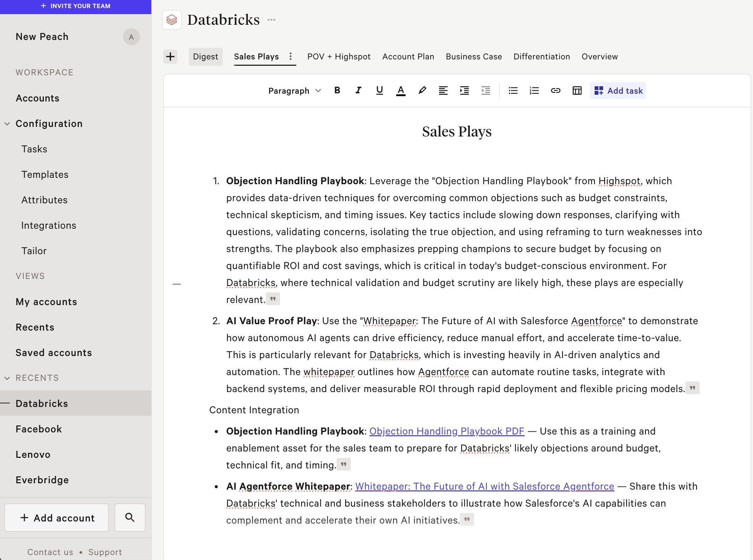Viewport: 753px width, 560px height.
Task: Click the Add task button
Action: pyautogui.click(x=618, y=91)
